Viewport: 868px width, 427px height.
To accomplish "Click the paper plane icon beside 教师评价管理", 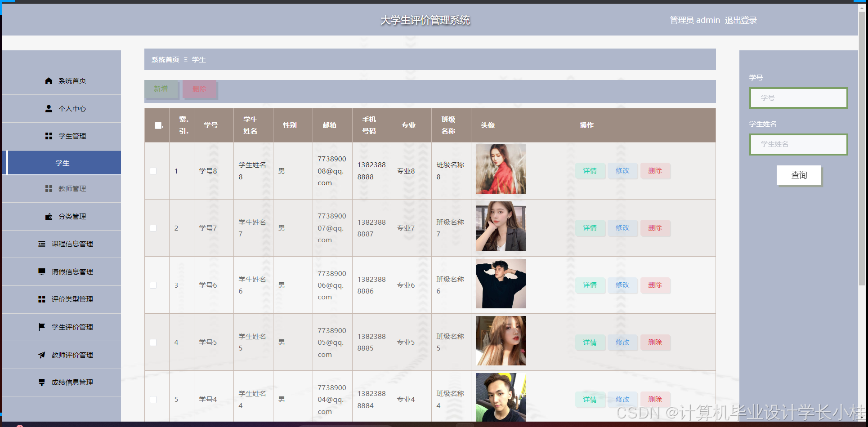I will pos(42,355).
